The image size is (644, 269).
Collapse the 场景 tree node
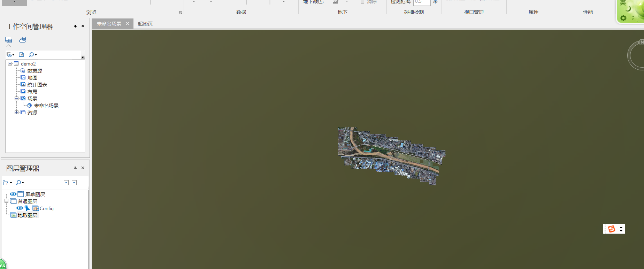[x=16, y=99]
